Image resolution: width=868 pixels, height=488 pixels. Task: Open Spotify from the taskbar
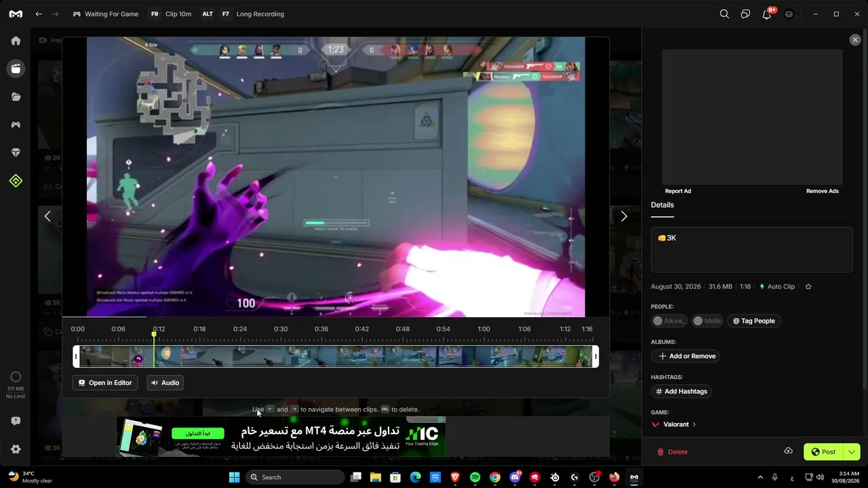click(x=475, y=477)
